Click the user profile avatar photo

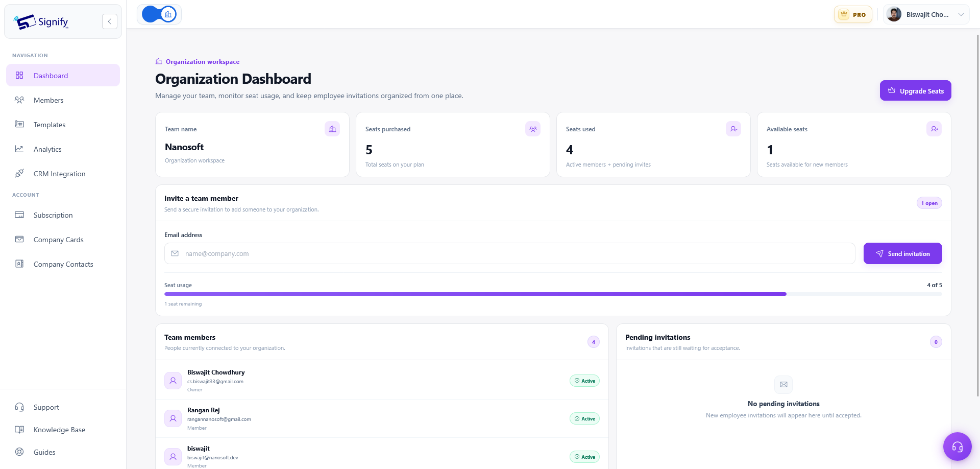pos(894,14)
